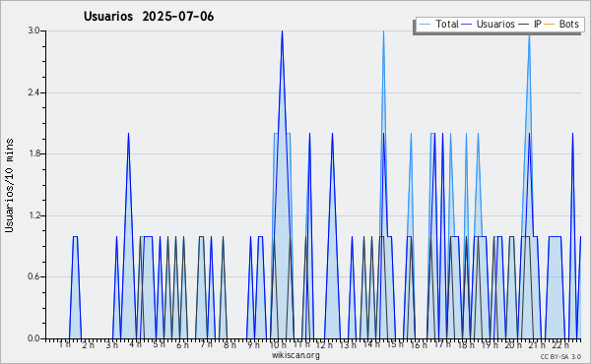Click the '5 h' x-axis label

click(159, 344)
